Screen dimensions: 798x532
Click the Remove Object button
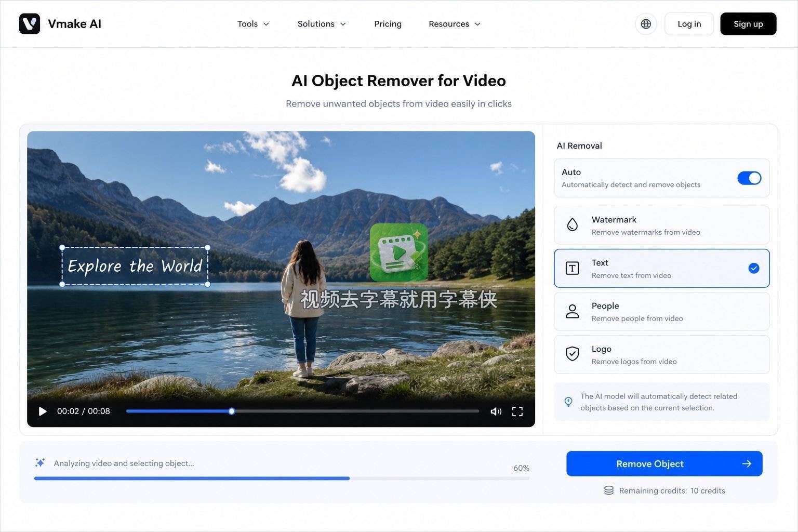pos(664,463)
